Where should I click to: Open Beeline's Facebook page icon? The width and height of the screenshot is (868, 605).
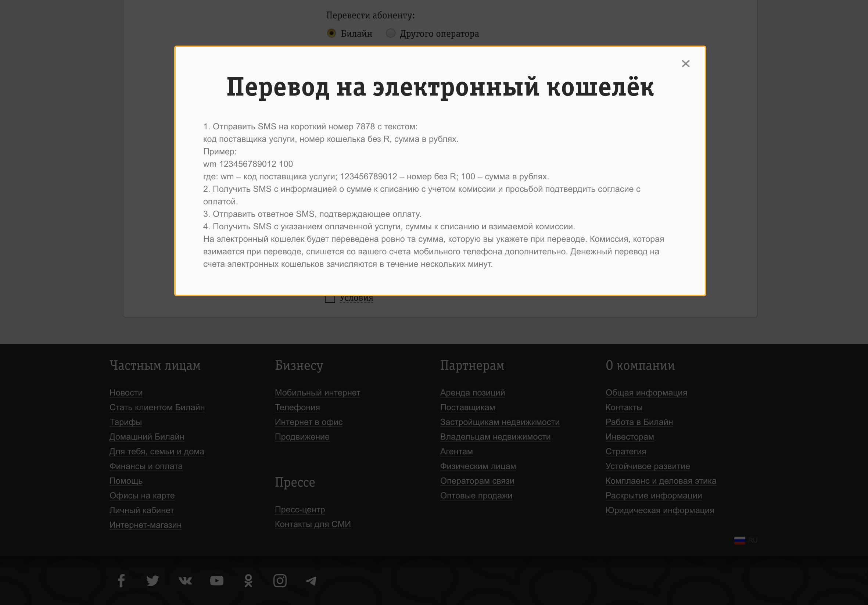(121, 581)
